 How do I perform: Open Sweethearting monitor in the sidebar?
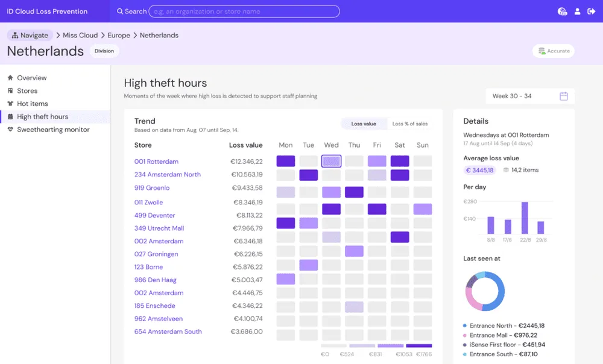[x=55, y=130]
